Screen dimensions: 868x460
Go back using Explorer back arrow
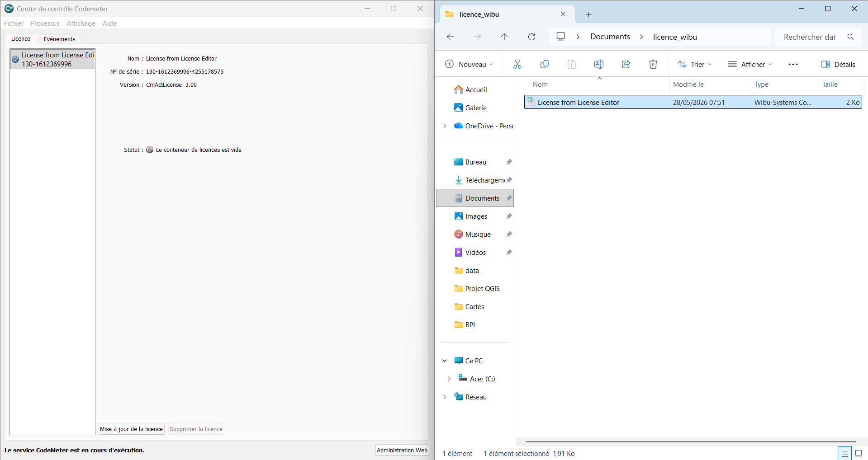pos(450,37)
